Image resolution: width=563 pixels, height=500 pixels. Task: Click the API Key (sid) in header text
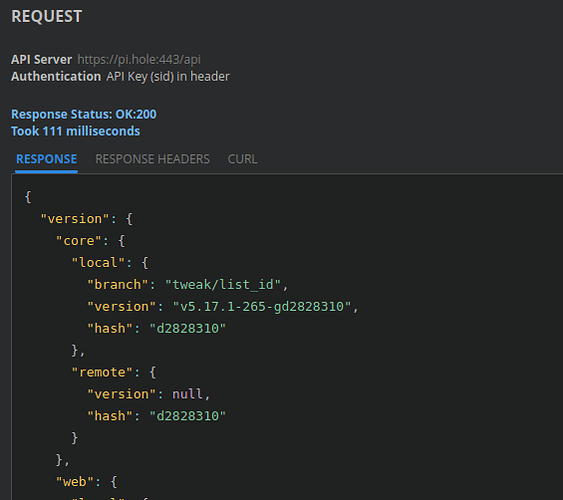[x=168, y=76]
